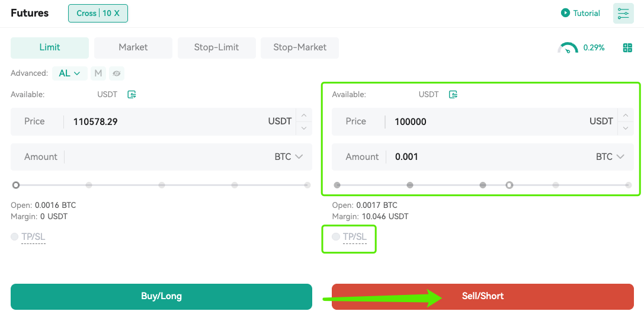Open the Cross 10 X leverage selector
This screenshot has width=644, height=324.
(x=98, y=13)
